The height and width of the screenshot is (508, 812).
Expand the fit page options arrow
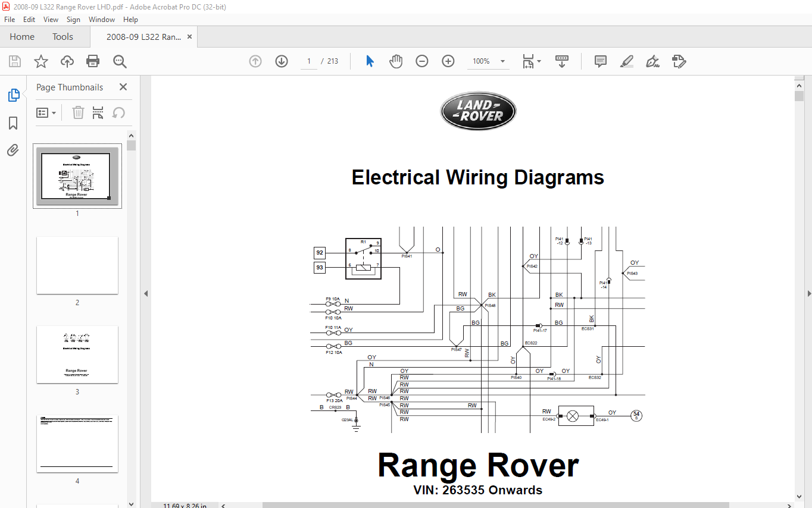click(x=539, y=61)
